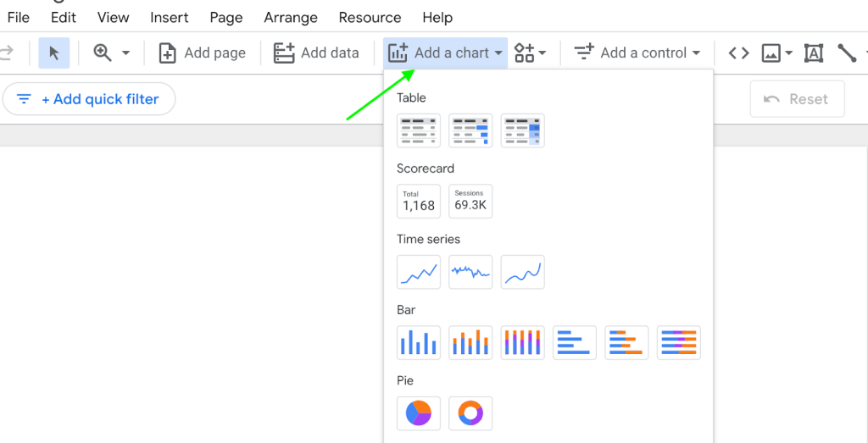Viewport: 868px width, 443px height.
Task: Add the Sessions compact-number scorecard
Action: coord(470,202)
